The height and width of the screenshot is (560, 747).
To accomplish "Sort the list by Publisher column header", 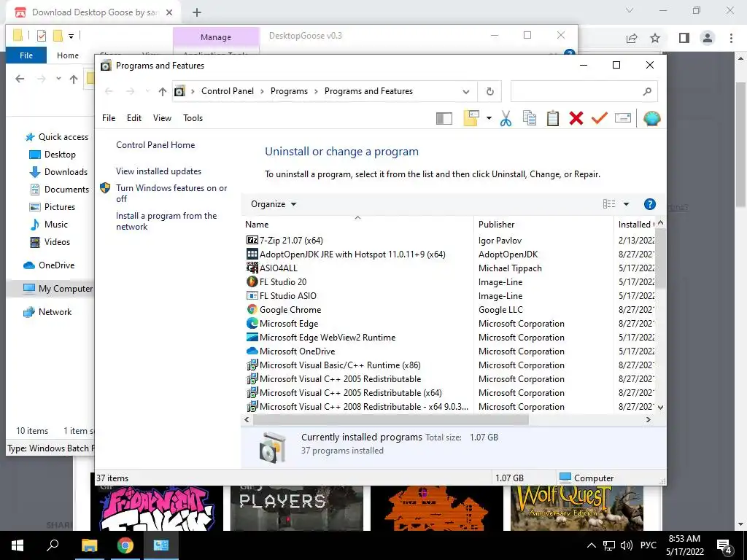I will [543, 225].
